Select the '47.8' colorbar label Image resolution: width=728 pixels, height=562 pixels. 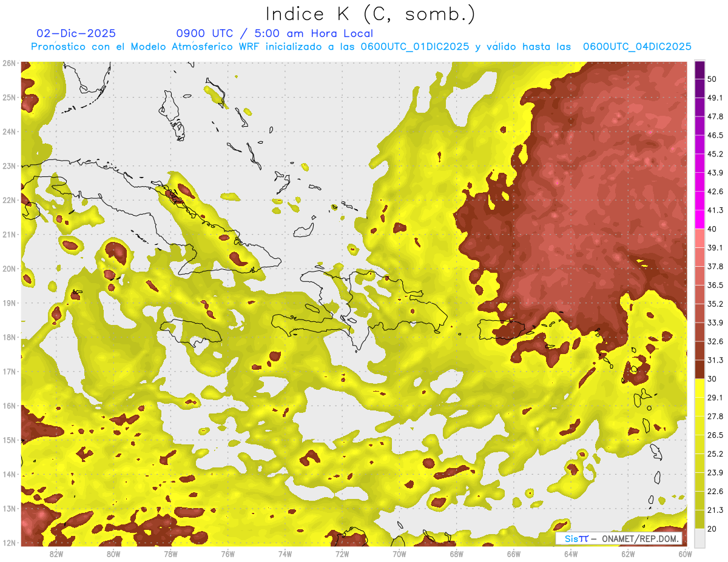click(x=715, y=116)
